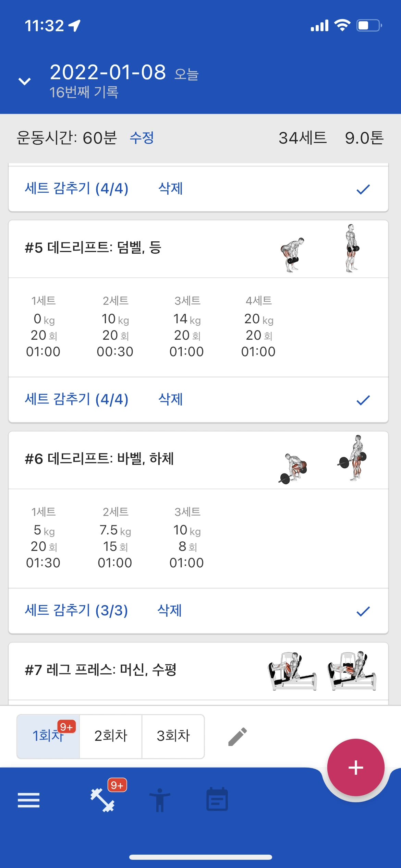
Task: Toggle checkmark on the topmost exercise card
Action: pyautogui.click(x=363, y=189)
